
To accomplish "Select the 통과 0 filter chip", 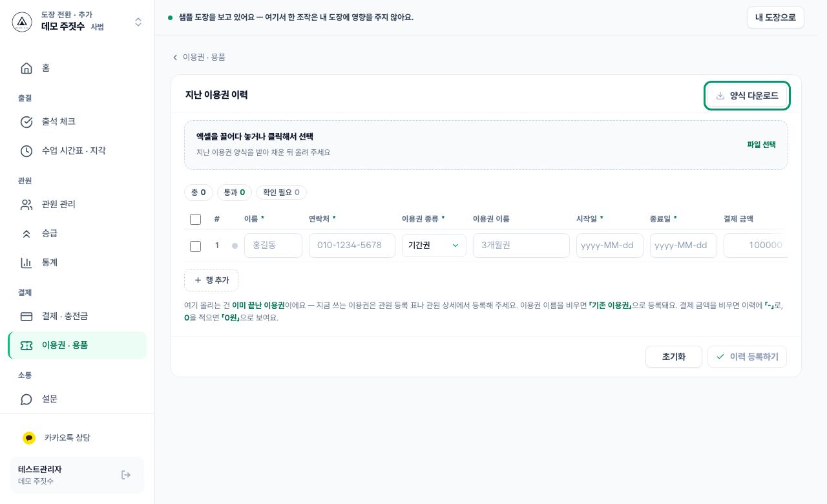I will click(x=235, y=193).
